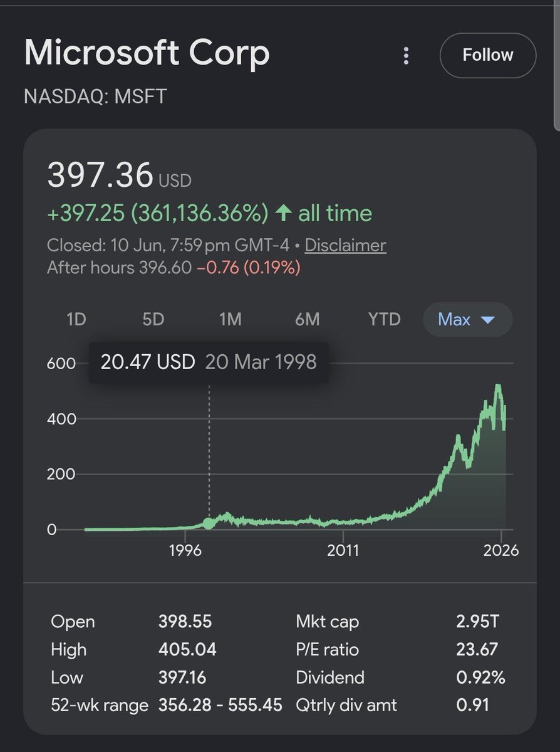The width and height of the screenshot is (560, 752).
Task: Switch chart to 1D range
Action: (76, 320)
